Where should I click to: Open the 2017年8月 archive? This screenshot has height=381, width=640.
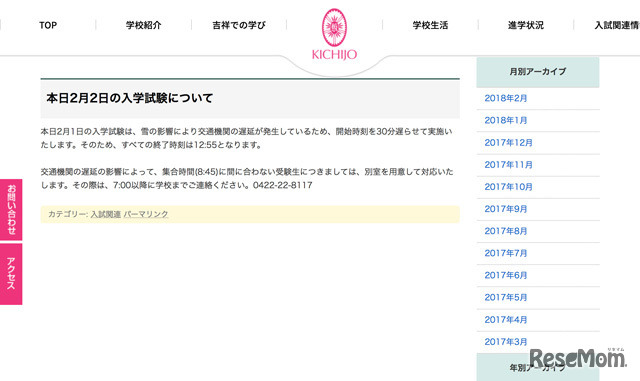tap(506, 231)
